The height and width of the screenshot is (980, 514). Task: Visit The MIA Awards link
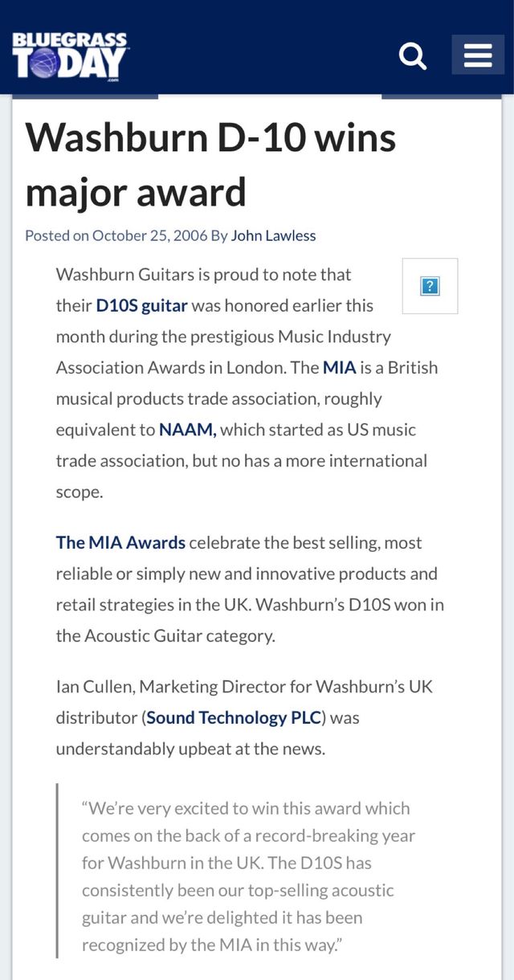(x=120, y=542)
